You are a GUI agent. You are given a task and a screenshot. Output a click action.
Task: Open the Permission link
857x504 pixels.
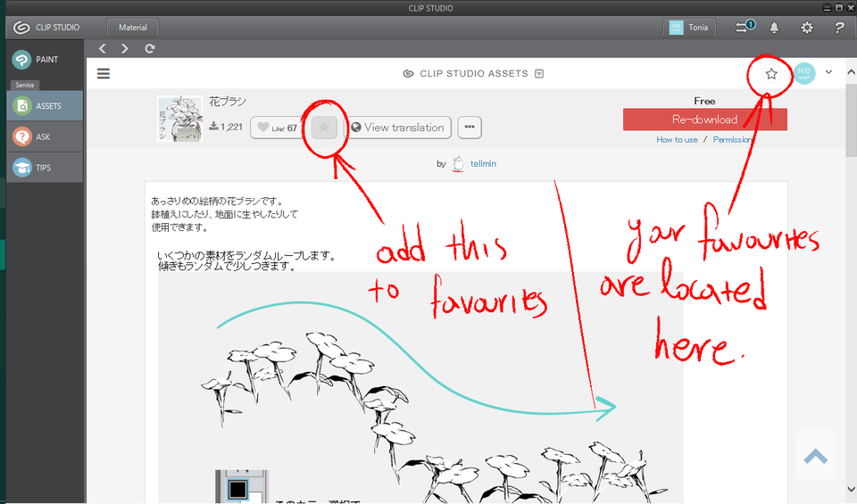point(732,140)
